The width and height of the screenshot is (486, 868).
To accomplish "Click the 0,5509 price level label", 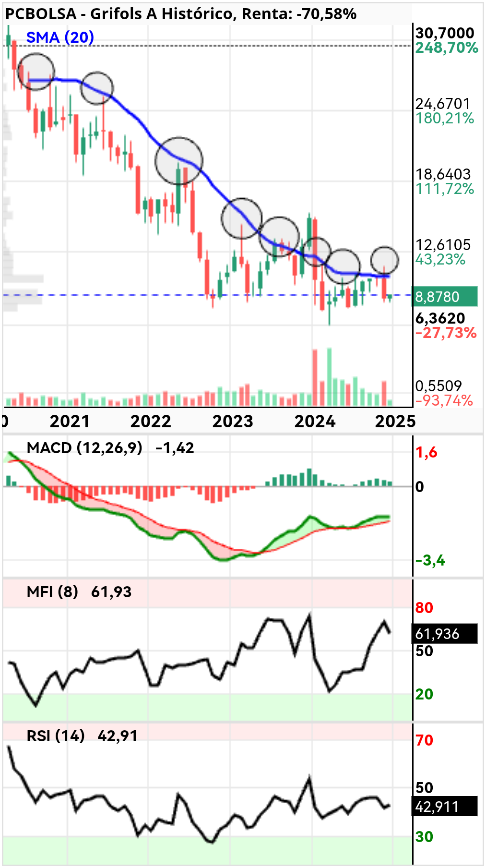I will point(439,386).
